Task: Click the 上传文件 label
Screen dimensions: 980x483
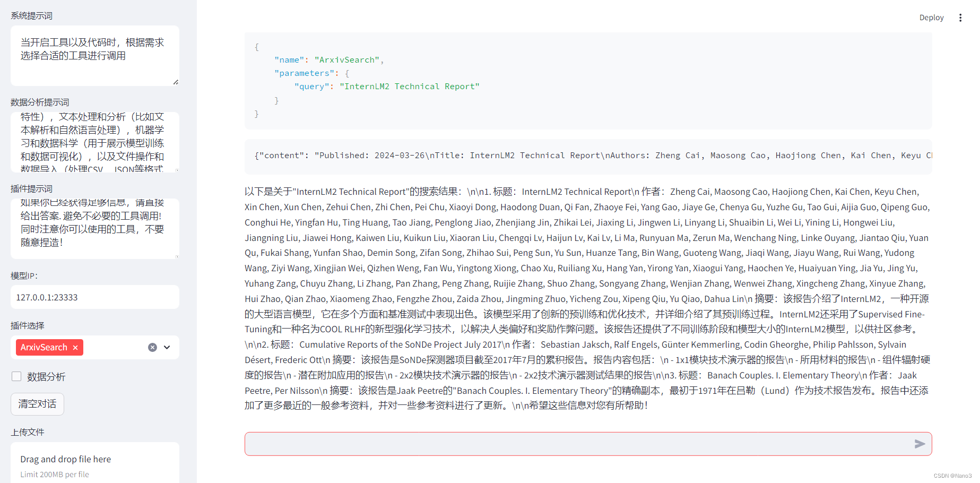Action: pos(28,432)
